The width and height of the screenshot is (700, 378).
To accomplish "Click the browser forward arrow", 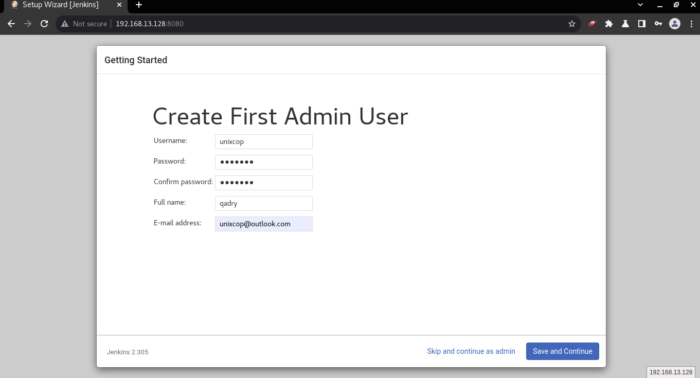I will coord(28,24).
